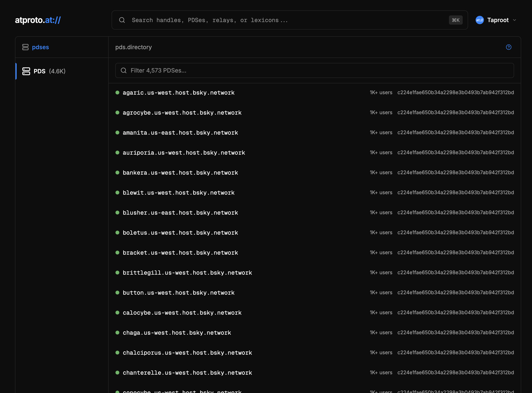Image resolution: width=532 pixels, height=393 pixels.
Task: Click the Taproot at:// avatar icon
Action: [480, 20]
